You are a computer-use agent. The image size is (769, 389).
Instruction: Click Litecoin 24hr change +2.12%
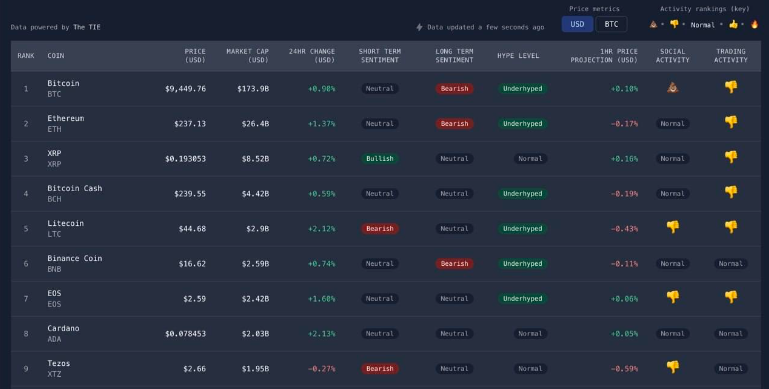[x=322, y=229]
